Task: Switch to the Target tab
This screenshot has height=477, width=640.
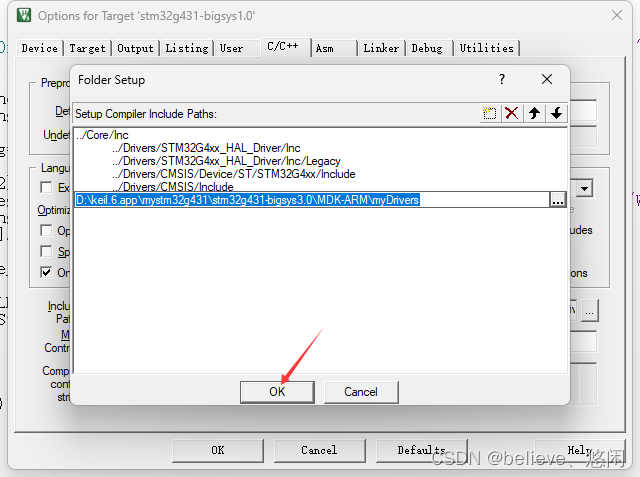Action: click(x=87, y=48)
